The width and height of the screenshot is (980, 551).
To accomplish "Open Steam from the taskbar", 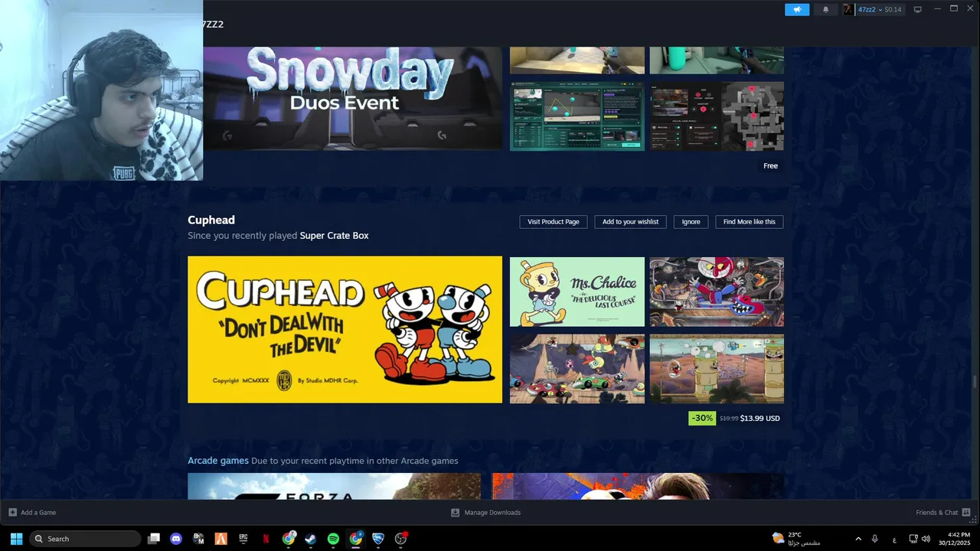I will coord(311,539).
